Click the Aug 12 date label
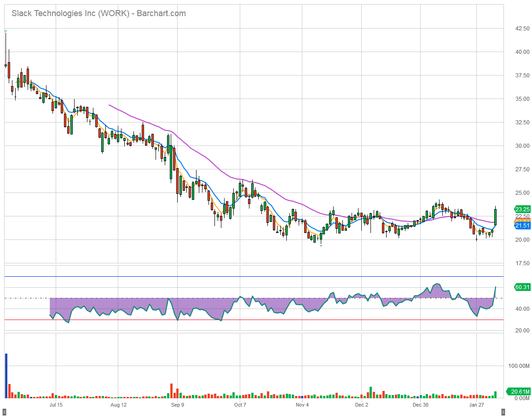Viewport: 532px width, 419px height. [x=118, y=405]
